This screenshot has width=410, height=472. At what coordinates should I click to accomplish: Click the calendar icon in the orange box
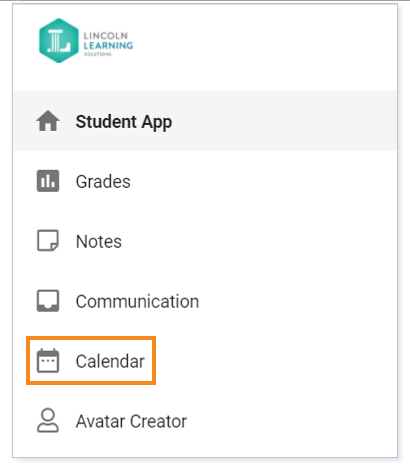pyautogui.click(x=48, y=360)
